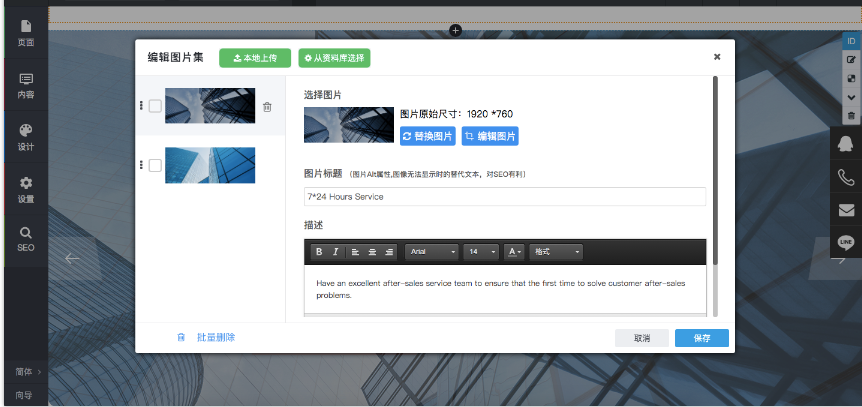This screenshot has height=407, width=862.
Task: Click the image title input field
Action: [x=504, y=197]
